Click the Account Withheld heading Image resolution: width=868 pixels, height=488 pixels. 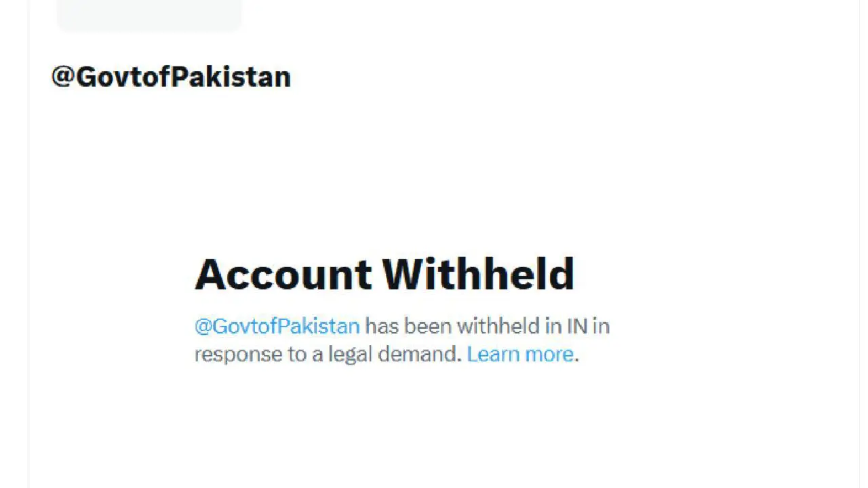pyautogui.click(x=384, y=274)
